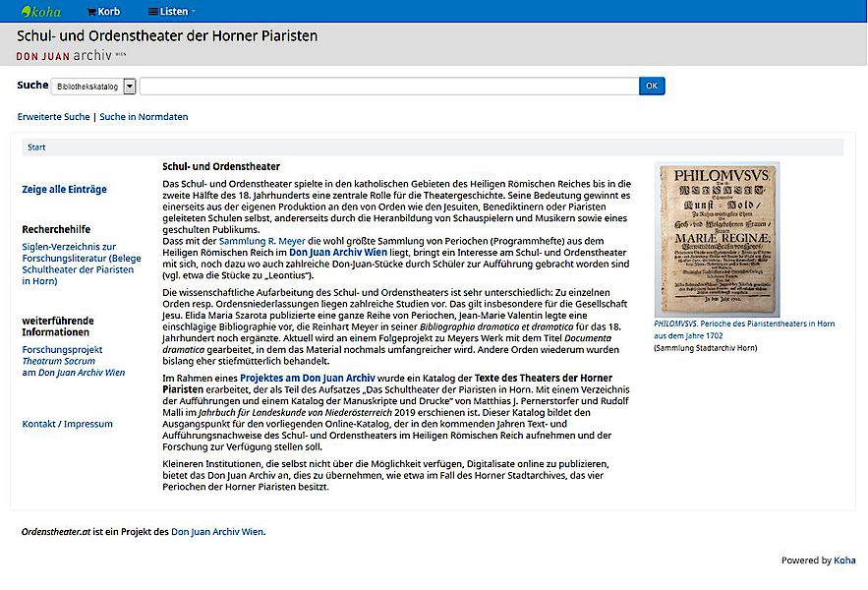Follow the Projektes am Don Juan Archiv link
868x590 pixels.
click(x=308, y=379)
